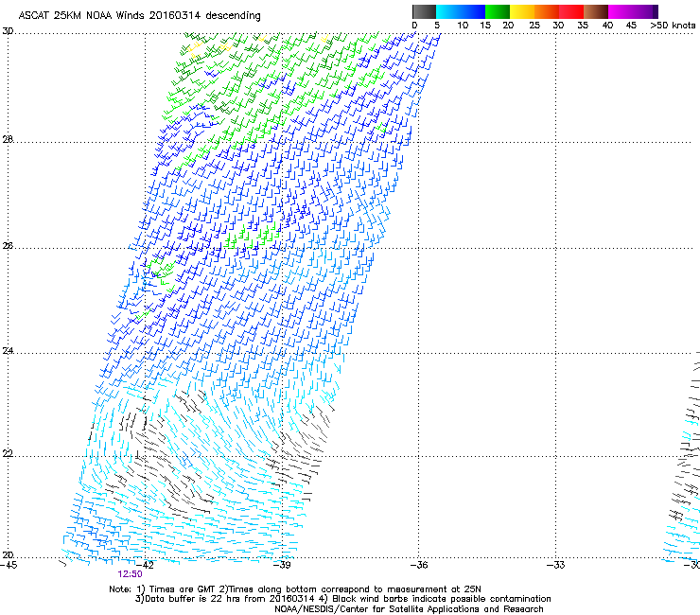Click longitude label -36
The width and height of the screenshot is (700, 615).
tap(419, 565)
